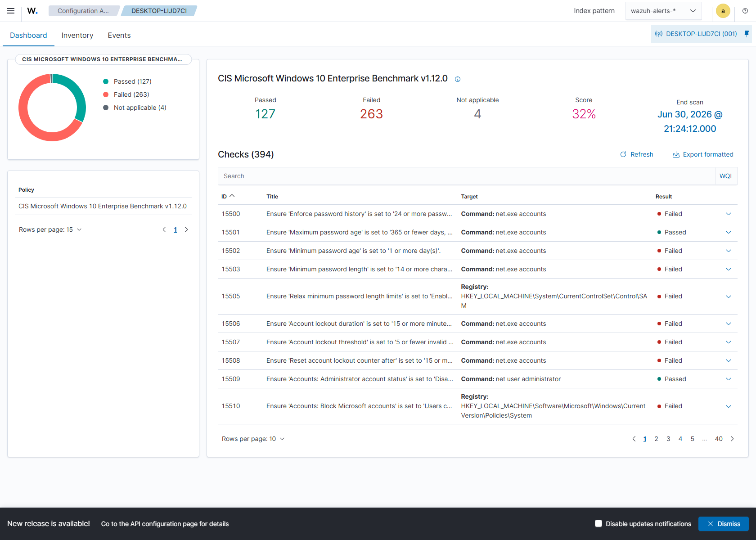Image resolution: width=756 pixels, height=540 pixels.
Task: Go to the API configuration page link
Action: coord(165,524)
